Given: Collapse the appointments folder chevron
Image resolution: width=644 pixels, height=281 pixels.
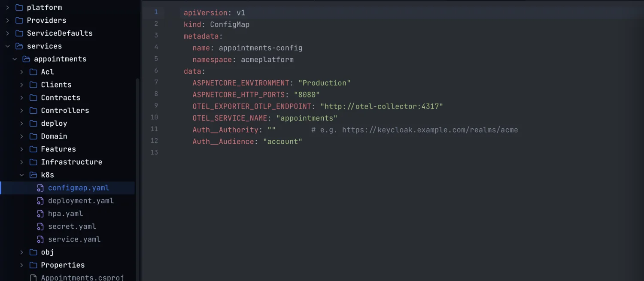Looking at the screenshot, I should coord(15,59).
